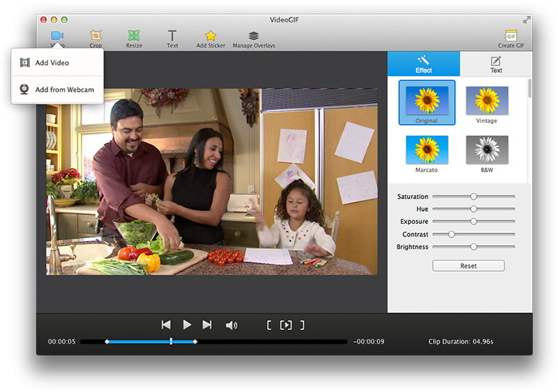Play the selected clip range icon

286,325
